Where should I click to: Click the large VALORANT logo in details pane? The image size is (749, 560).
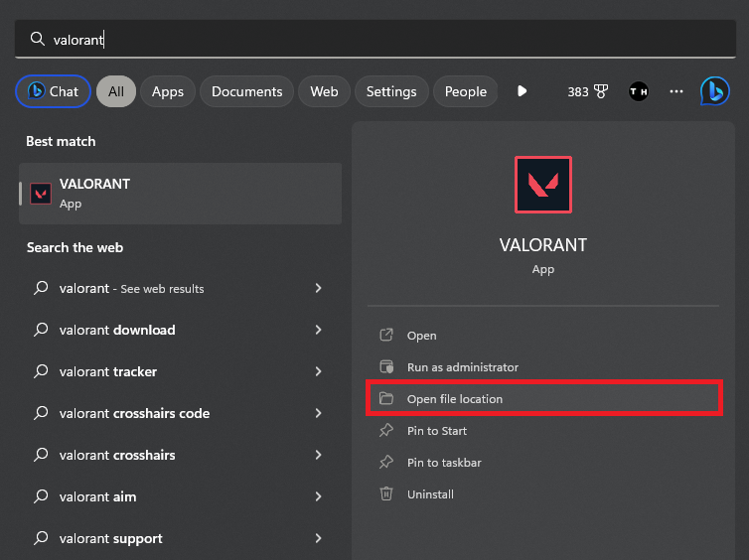[542, 185]
